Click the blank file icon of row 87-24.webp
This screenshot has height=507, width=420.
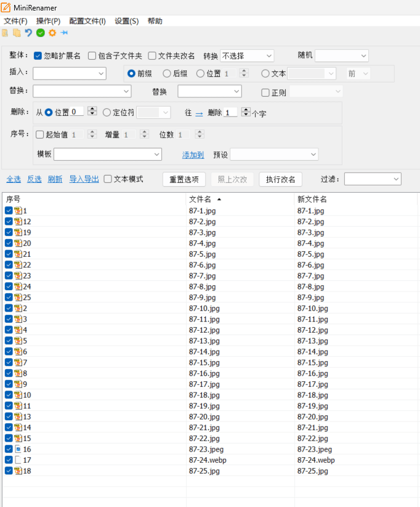tap(18, 460)
